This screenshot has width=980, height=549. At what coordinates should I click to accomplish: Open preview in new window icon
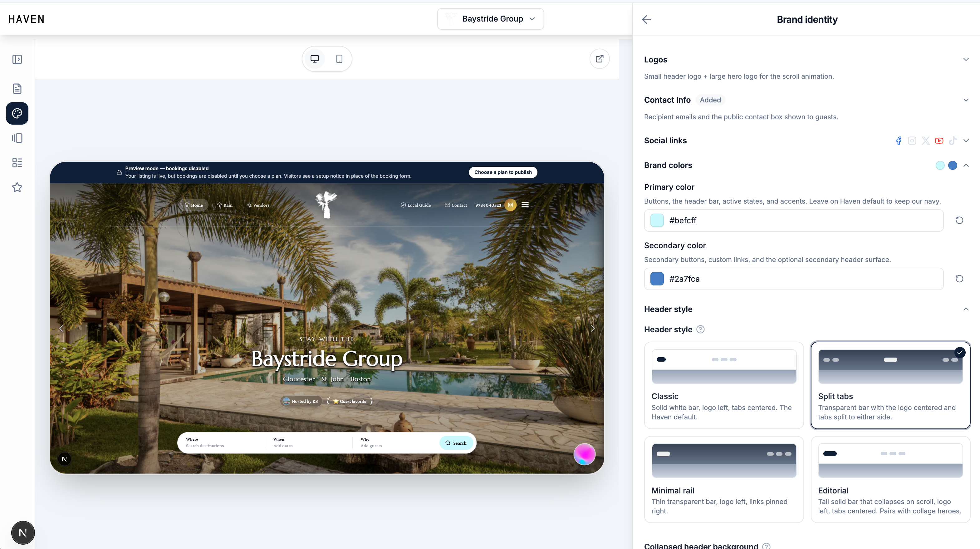[600, 59]
